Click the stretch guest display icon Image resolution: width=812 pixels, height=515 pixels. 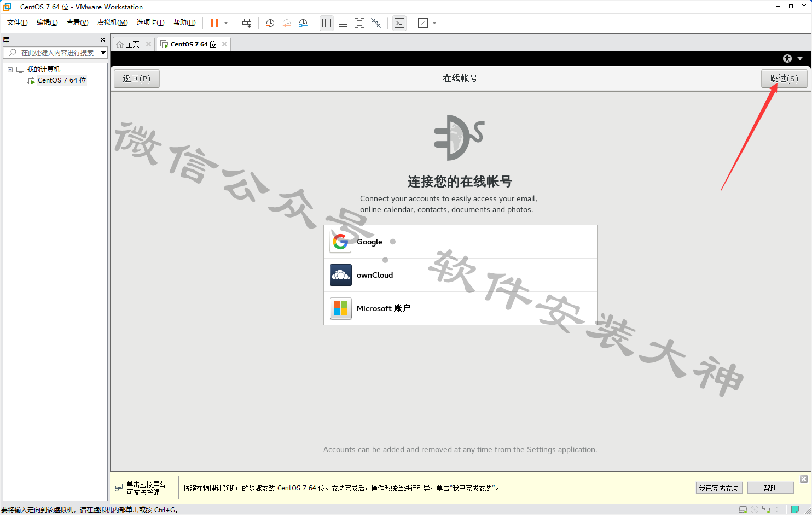(423, 23)
